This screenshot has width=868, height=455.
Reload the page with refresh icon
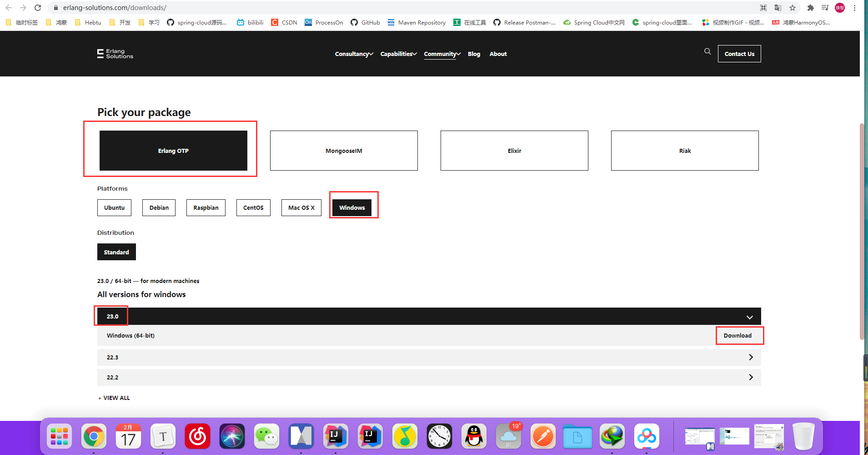pos(38,8)
